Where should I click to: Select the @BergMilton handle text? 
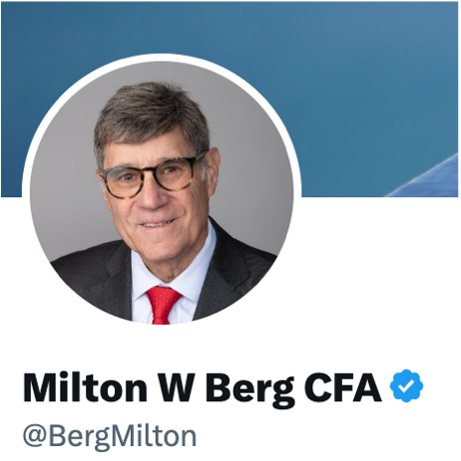click(110, 436)
